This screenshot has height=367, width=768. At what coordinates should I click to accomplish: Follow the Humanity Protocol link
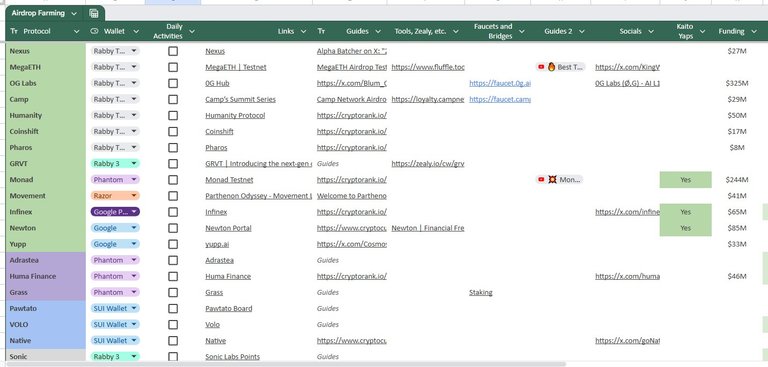235,116
